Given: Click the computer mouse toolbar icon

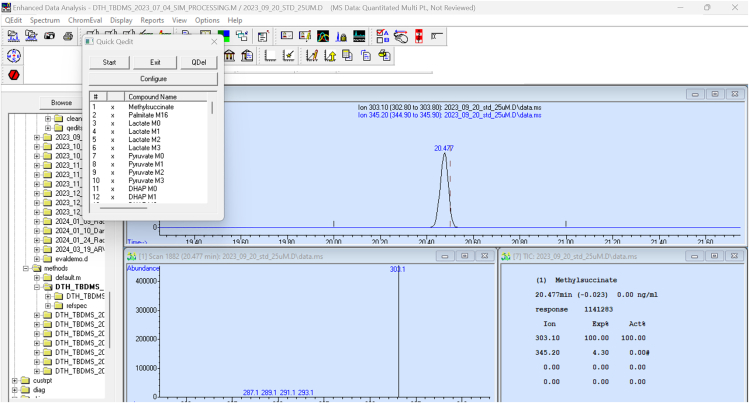Looking at the screenshot, I should 401,36.
